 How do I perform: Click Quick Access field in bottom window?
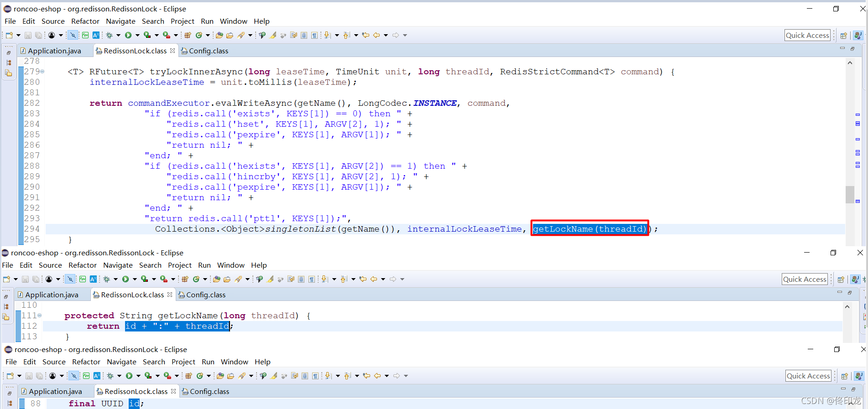pos(808,376)
